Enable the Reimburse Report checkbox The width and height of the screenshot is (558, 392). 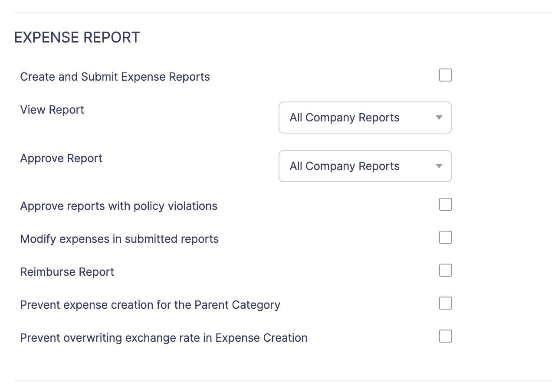click(446, 270)
